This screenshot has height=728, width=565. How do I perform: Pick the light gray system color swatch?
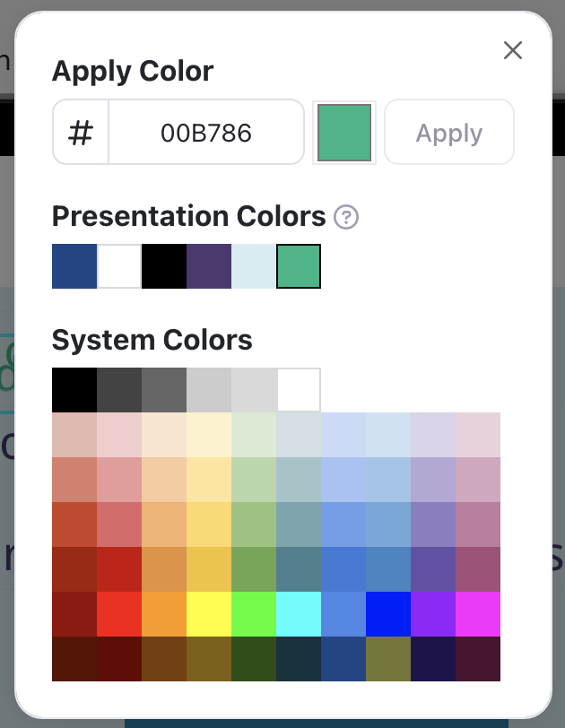[x=209, y=390]
